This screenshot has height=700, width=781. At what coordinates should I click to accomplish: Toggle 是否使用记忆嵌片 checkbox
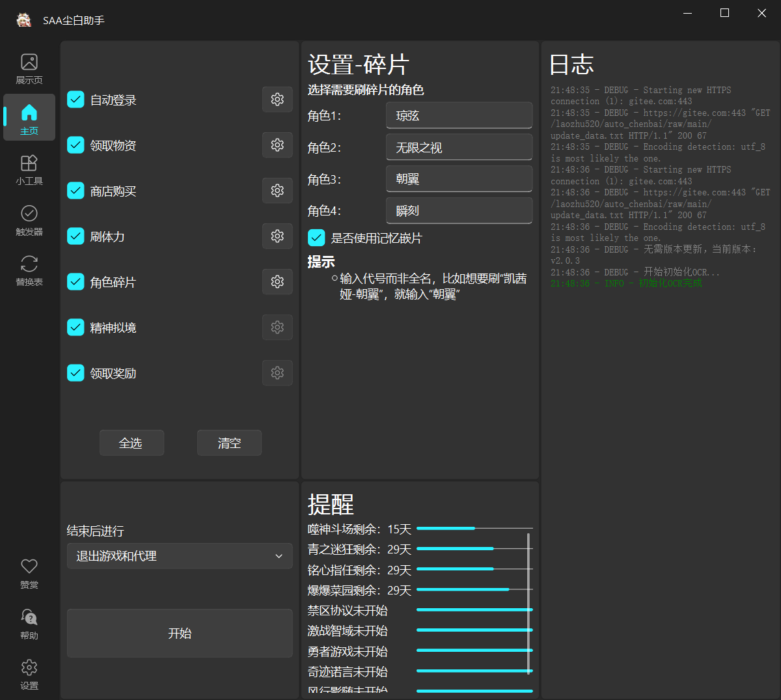(x=316, y=238)
